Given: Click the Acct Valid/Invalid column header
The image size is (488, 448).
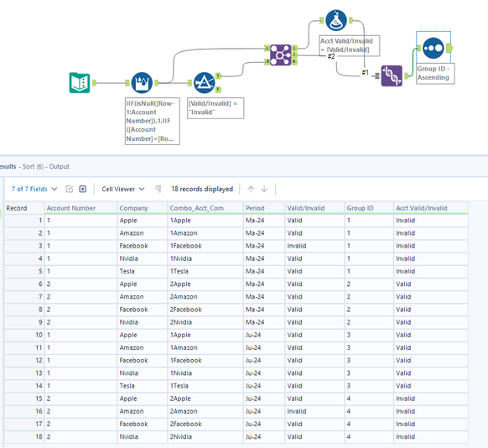Looking at the screenshot, I should tap(431, 208).
